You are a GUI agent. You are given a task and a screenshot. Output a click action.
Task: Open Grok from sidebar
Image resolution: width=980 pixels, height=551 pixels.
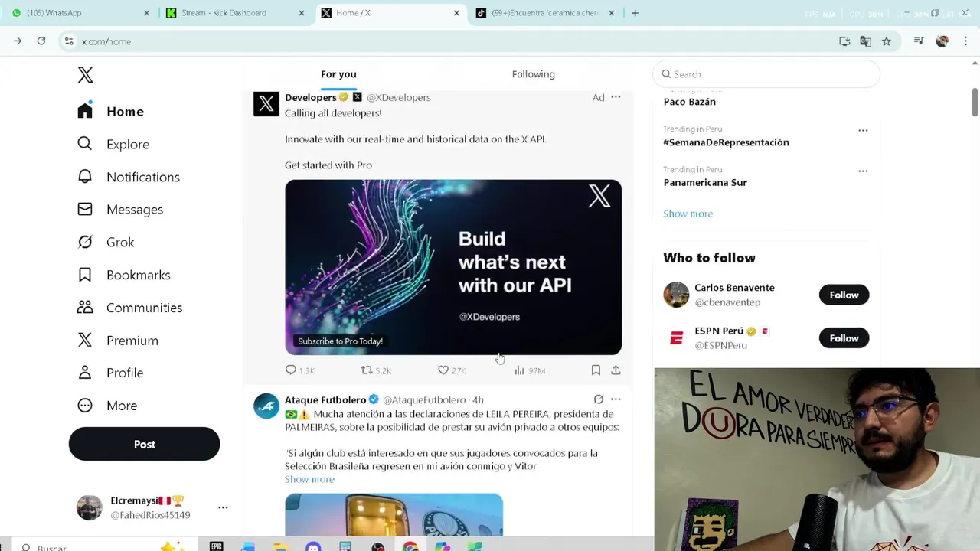click(106, 242)
